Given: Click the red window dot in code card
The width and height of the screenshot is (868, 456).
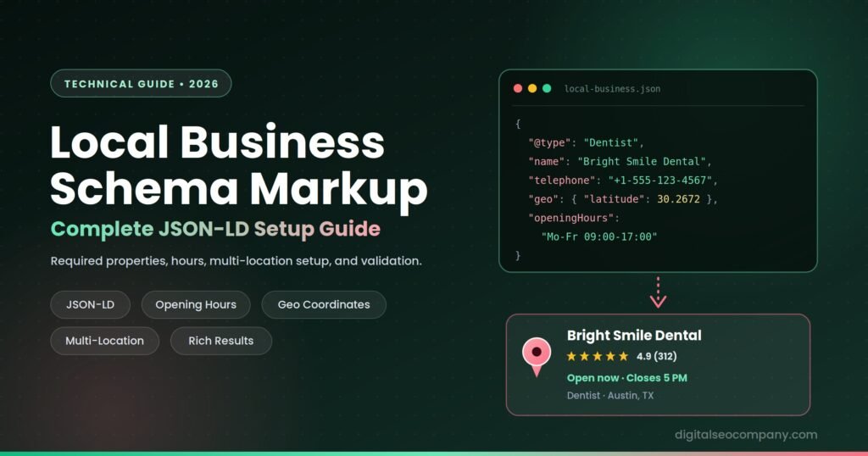Looking at the screenshot, I should click(518, 88).
